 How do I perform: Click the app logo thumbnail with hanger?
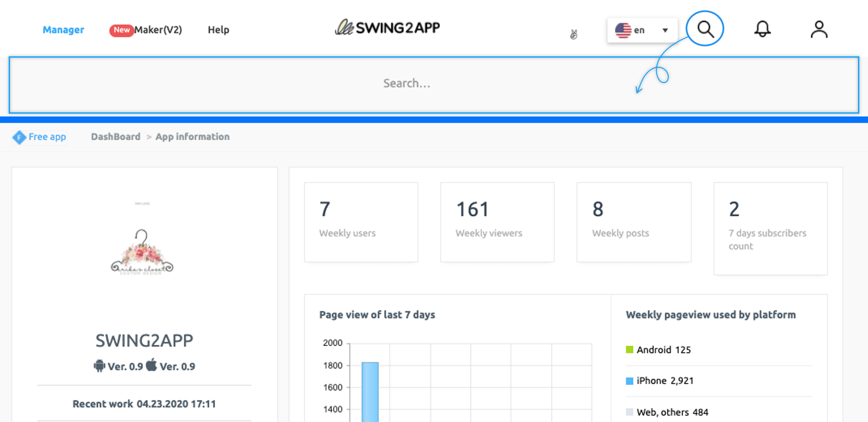pos(142,253)
